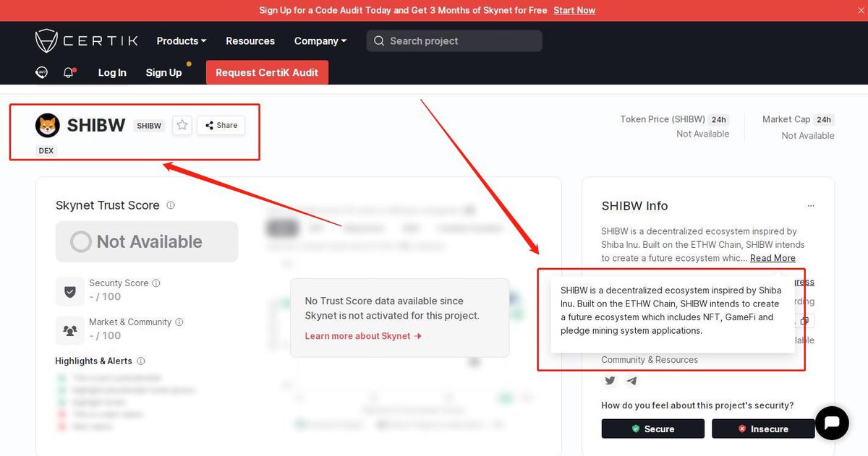This screenshot has width=868, height=456.
Task: Vote Insecure for this project's security
Action: [763, 429]
